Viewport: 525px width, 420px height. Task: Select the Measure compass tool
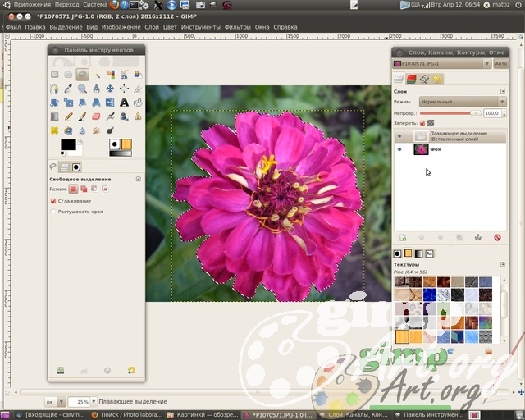point(97,89)
